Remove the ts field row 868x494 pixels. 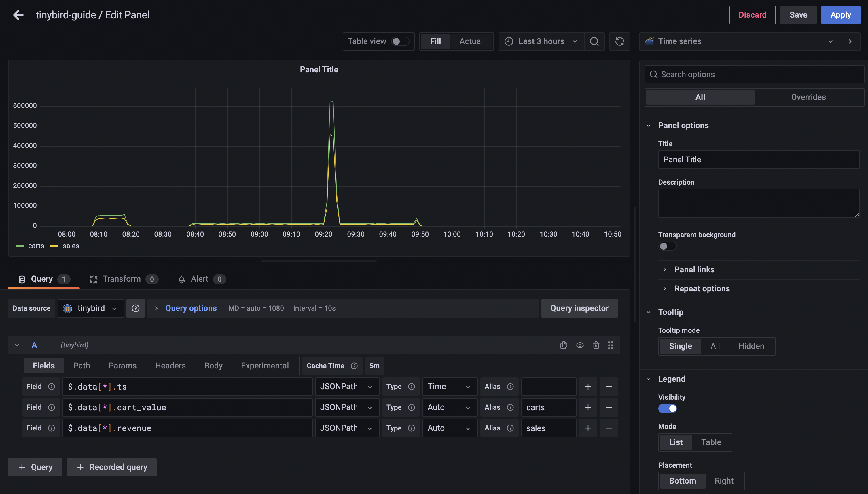[x=609, y=386]
